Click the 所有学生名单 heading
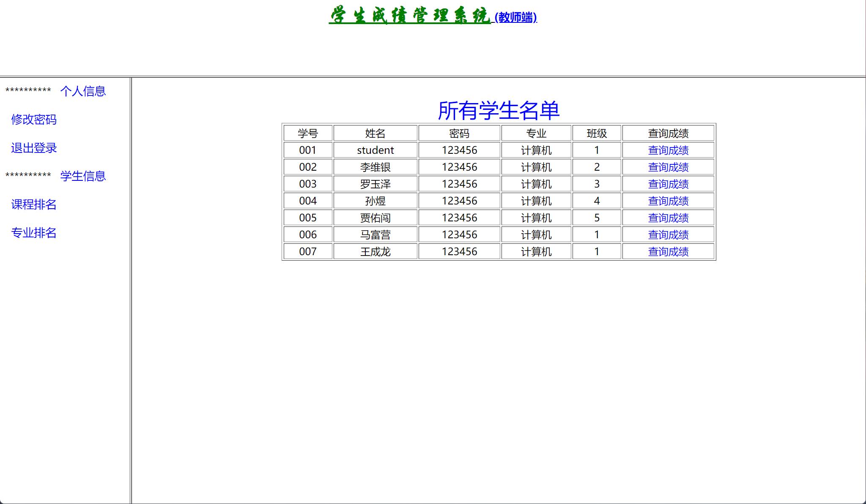The height and width of the screenshot is (504, 866). click(x=499, y=110)
